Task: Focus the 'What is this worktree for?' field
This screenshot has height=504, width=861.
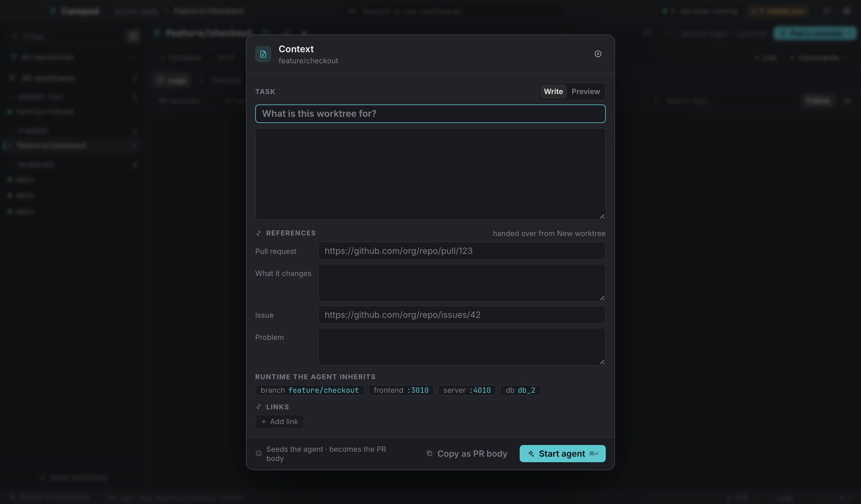Action: (x=430, y=114)
